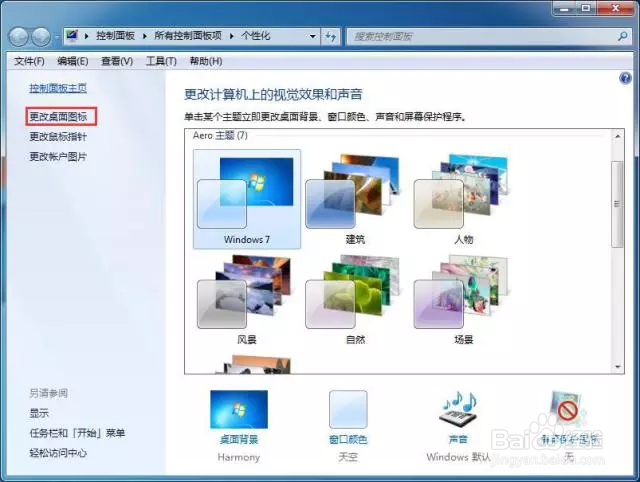
Task: Minimize the personalization window
Action: pyautogui.click(x=564, y=8)
